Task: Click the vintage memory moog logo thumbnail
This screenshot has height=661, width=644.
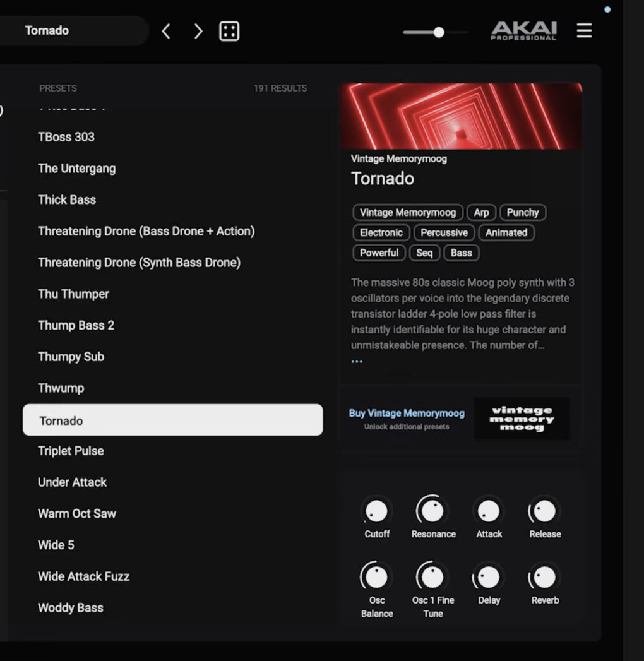Action: click(x=522, y=419)
